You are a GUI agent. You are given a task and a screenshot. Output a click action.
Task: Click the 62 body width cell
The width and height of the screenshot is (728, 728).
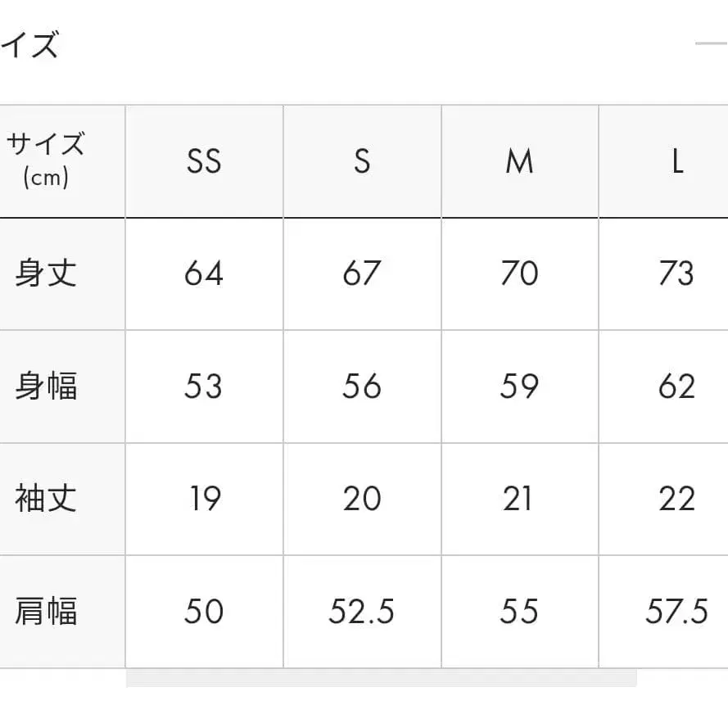[676, 387]
